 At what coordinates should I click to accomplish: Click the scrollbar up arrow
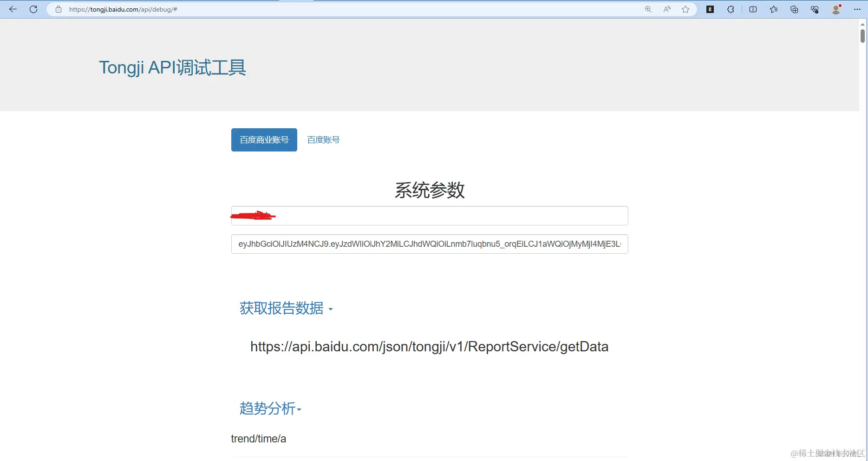(x=862, y=24)
